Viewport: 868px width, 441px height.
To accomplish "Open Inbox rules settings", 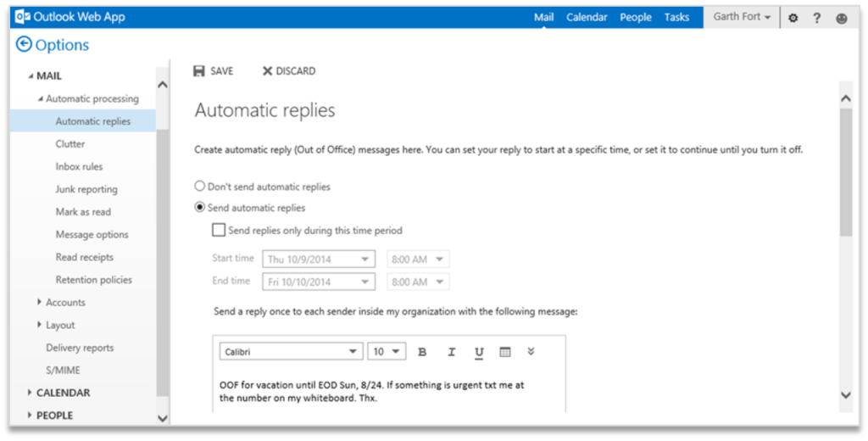I will (x=79, y=166).
